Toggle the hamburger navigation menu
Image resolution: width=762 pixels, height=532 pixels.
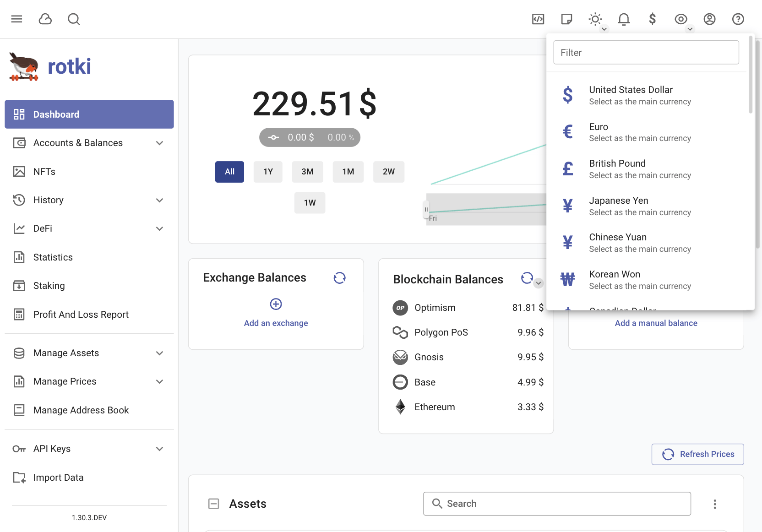pos(17,19)
